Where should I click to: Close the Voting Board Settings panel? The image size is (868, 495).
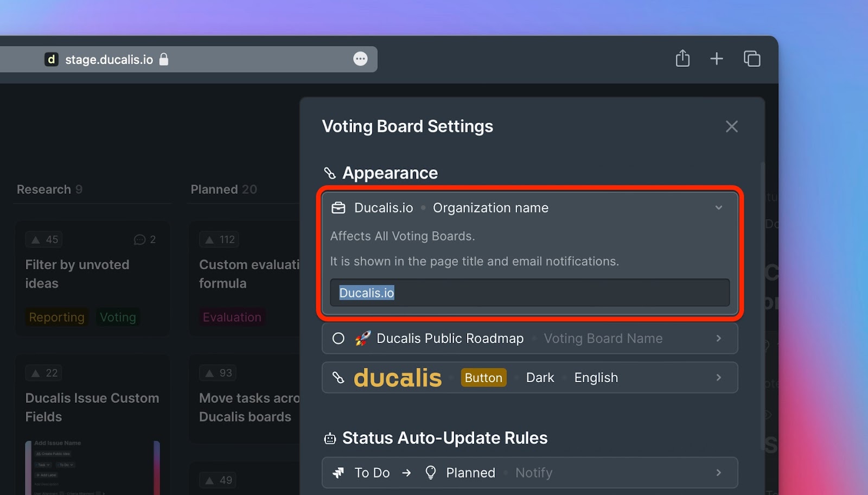pos(732,126)
